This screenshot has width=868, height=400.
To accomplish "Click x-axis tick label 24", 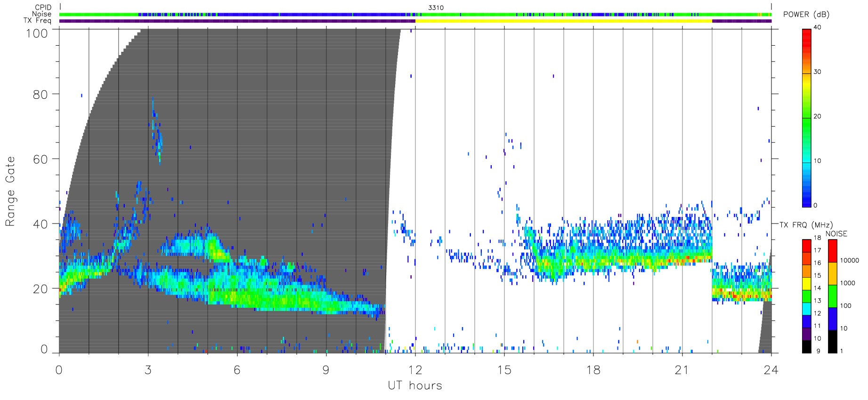I will pos(771,370).
